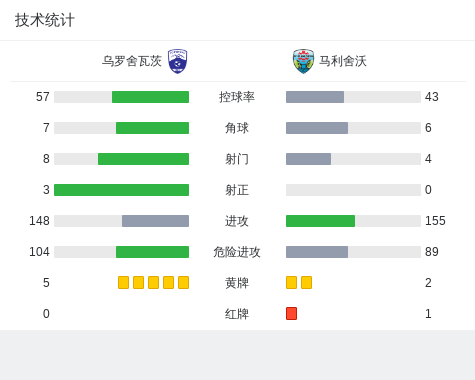
Task: Click 乌罗舍瓦茨's middle yellow card icon
Action: 153,283
